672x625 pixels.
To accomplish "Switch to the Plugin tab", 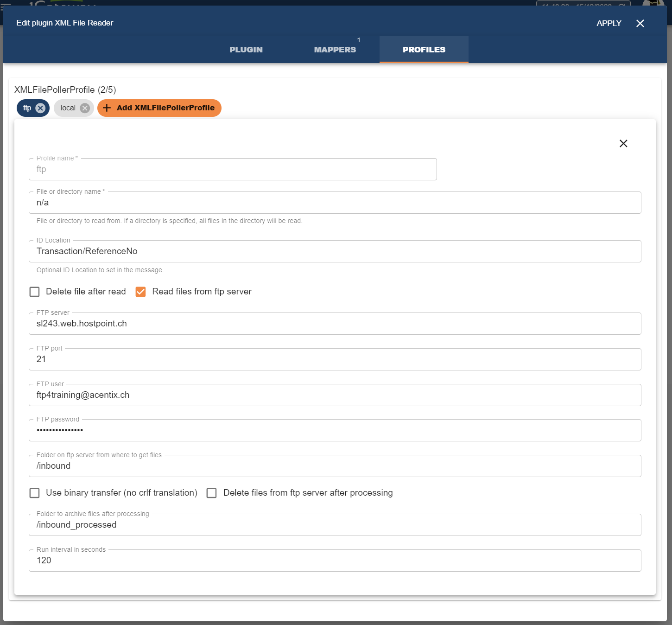I will [x=246, y=50].
